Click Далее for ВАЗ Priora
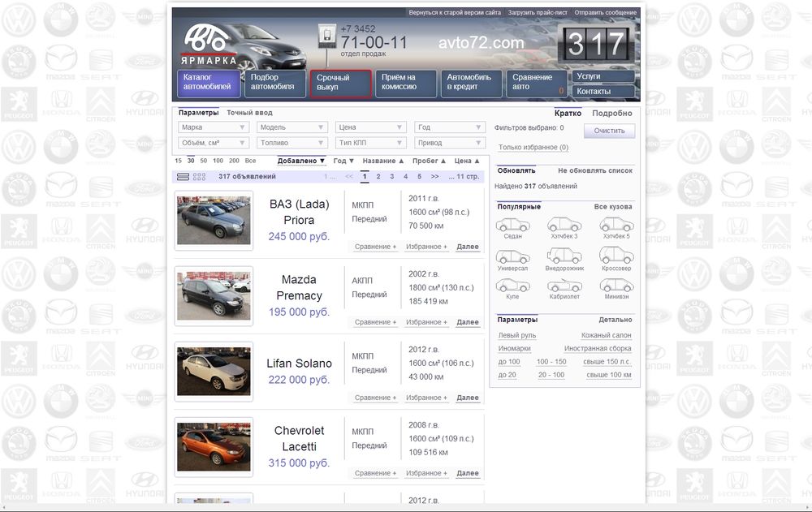The height and width of the screenshot is (512, 812). [x=468, y=247]
